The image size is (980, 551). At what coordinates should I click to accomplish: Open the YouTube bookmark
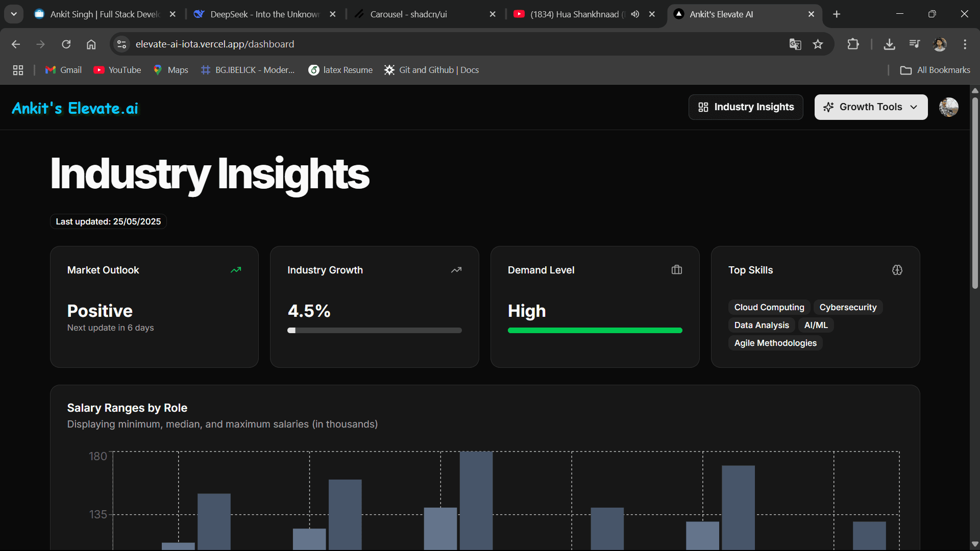coord(117,70)
